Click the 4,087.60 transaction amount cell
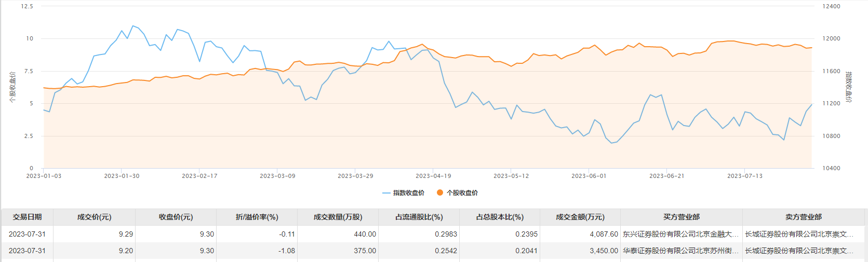Image resolution: width=868 pixels, height=262 pixels. (604, 235)
